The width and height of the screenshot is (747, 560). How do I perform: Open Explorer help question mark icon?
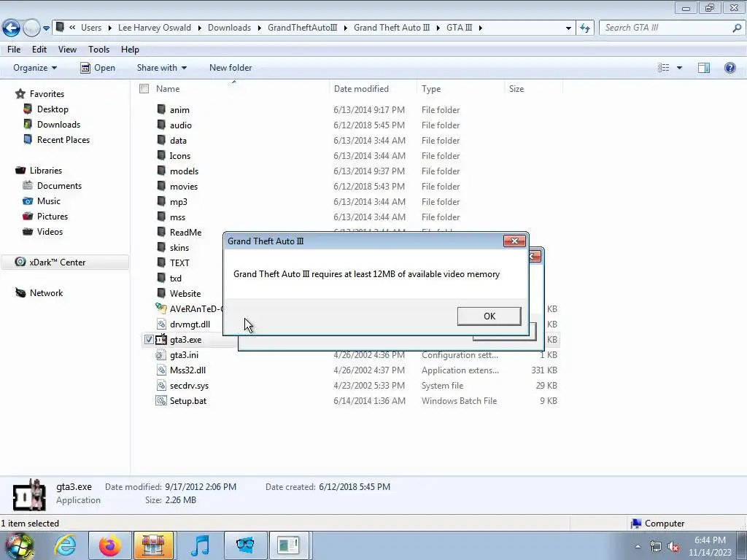(729, 68)
